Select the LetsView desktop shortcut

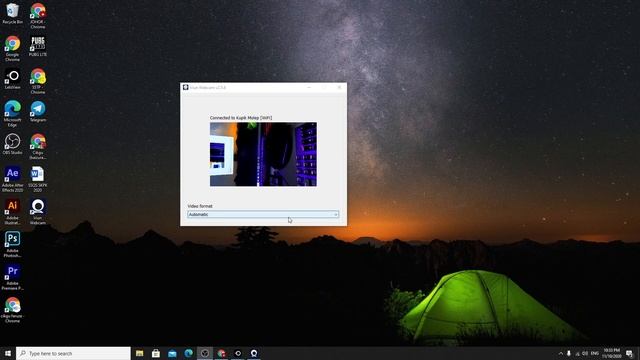click(x=13, y=79)
